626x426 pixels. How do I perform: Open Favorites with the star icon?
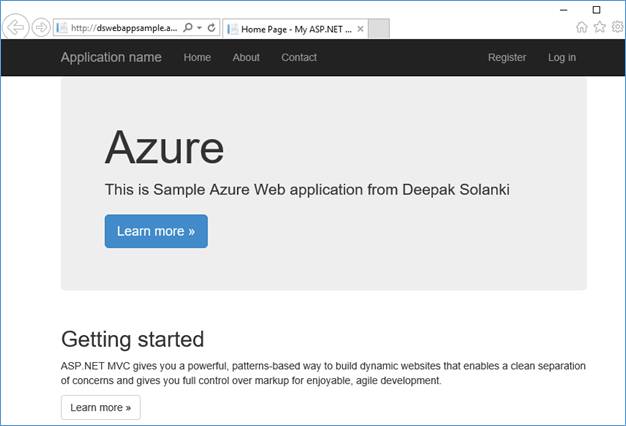pos(599,27)
